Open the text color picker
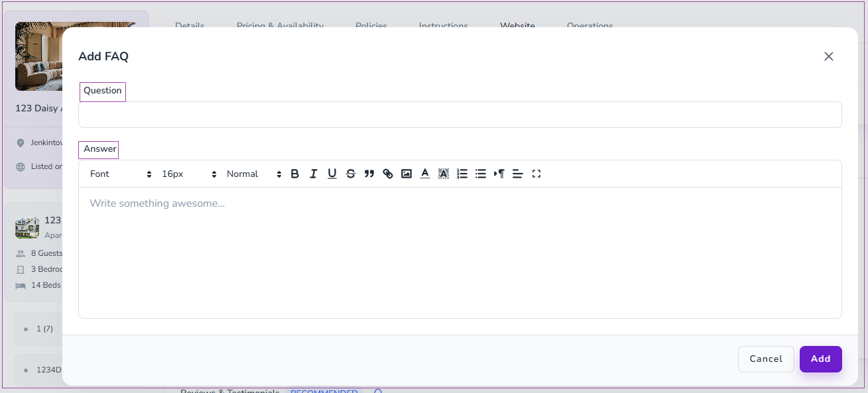 425,174
